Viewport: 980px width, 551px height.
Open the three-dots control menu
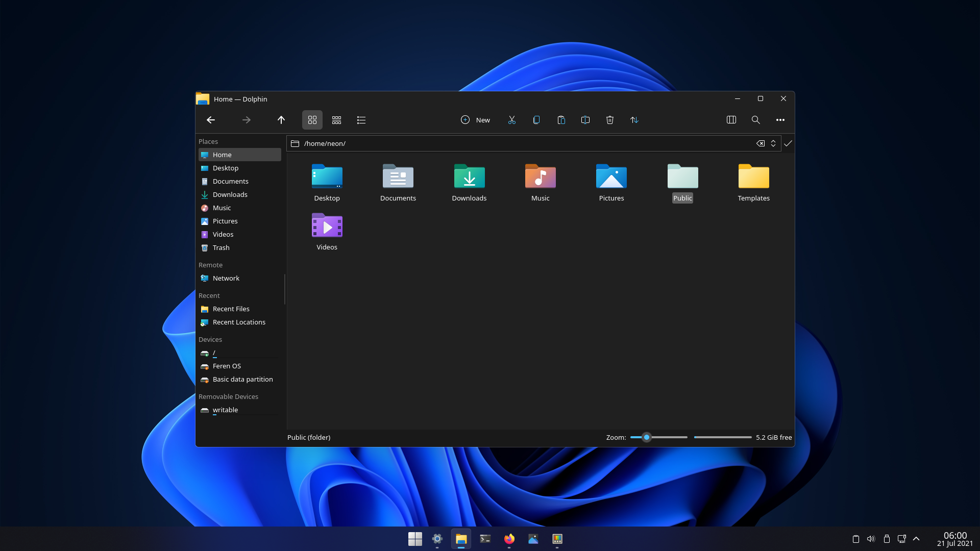(780, 120)
